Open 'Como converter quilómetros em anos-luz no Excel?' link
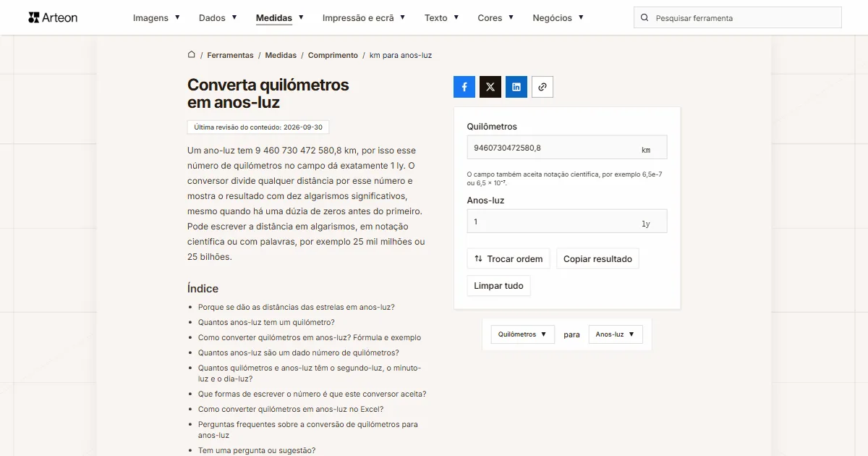This screenshot has width=868, height=456. click(291, 409)
